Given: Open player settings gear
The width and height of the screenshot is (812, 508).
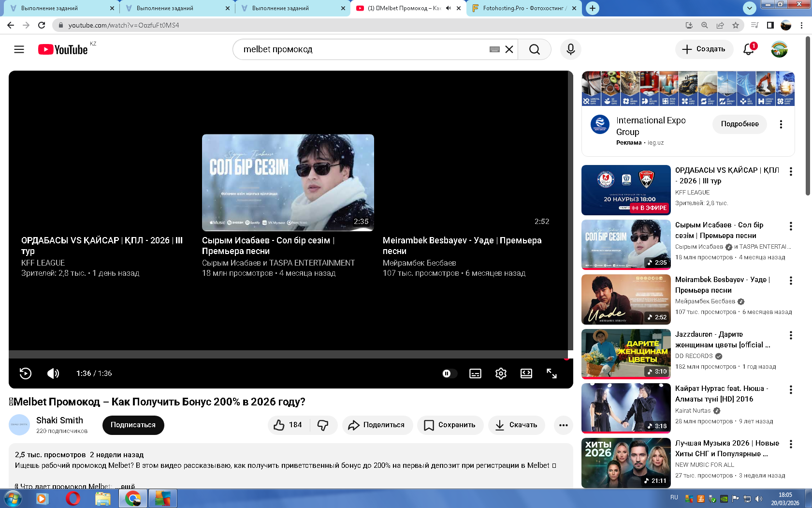Looking at the screenshot, I should pos(501,374).
